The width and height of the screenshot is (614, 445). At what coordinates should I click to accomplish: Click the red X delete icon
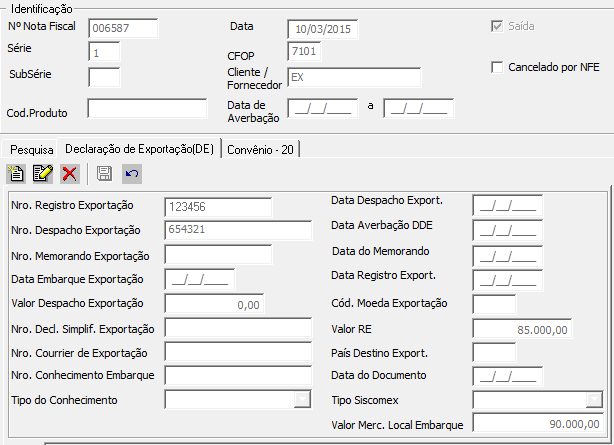point(69,174)
